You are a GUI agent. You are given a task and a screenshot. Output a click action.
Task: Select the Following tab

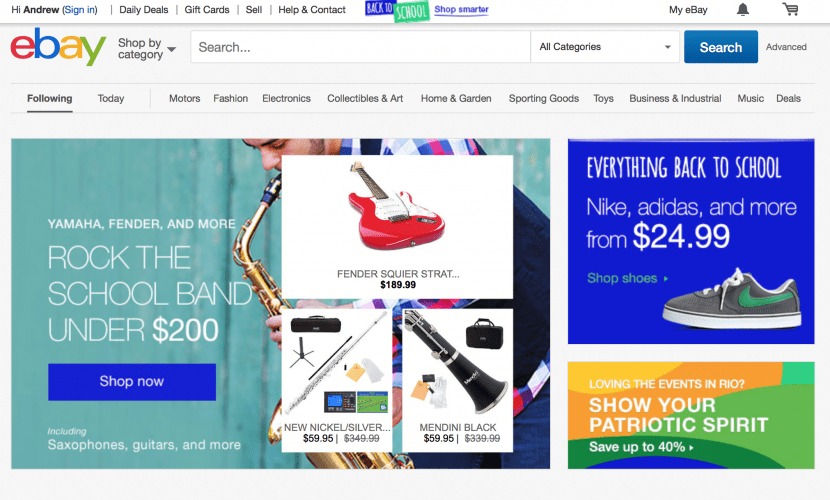tap(50, 98)
